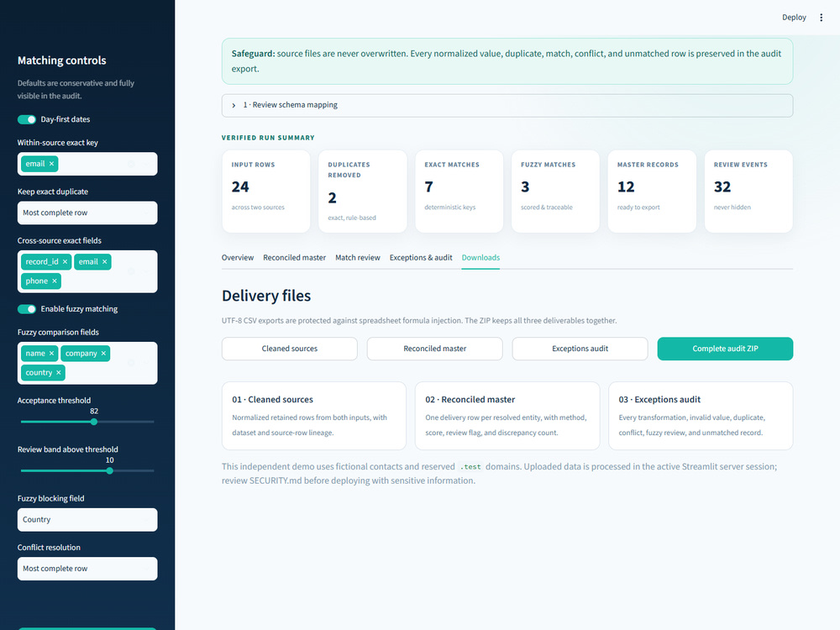
Task: Download the Reconciled master file
Action: click(434, 349)
